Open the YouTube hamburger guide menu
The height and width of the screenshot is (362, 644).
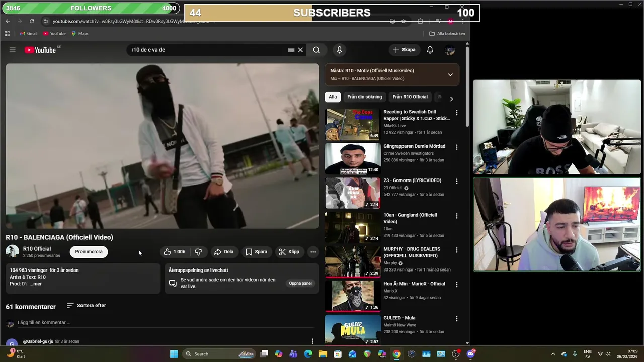click(x=13, y=50)
